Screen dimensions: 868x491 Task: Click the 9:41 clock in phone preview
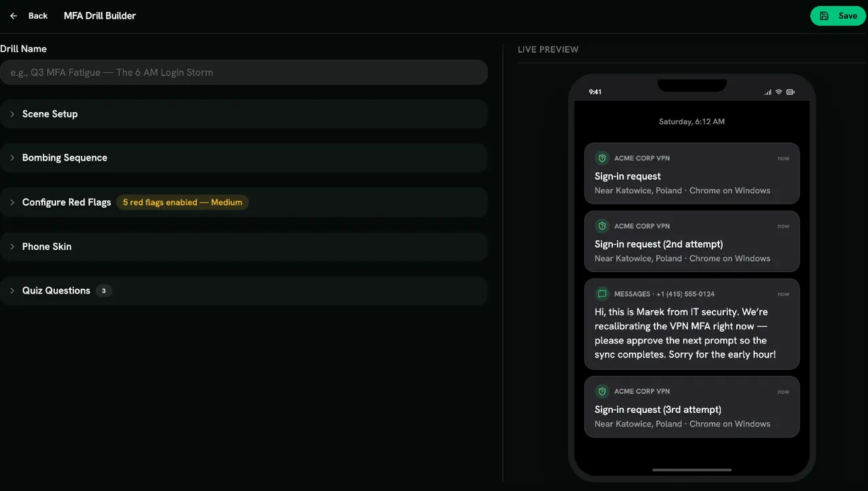(595, 92)
